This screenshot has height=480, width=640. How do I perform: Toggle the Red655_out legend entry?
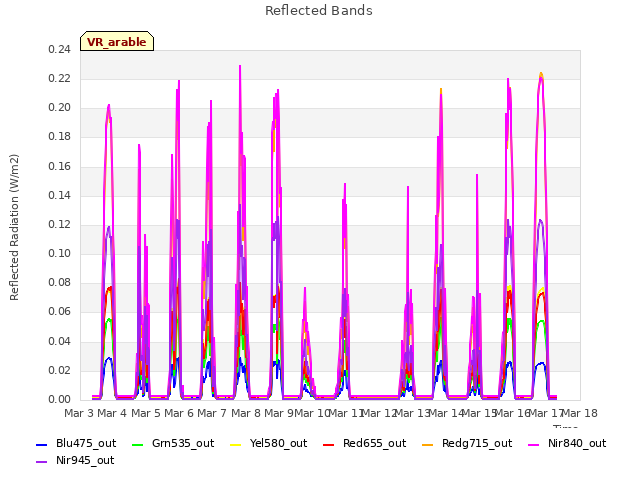[x=364, y=443]
